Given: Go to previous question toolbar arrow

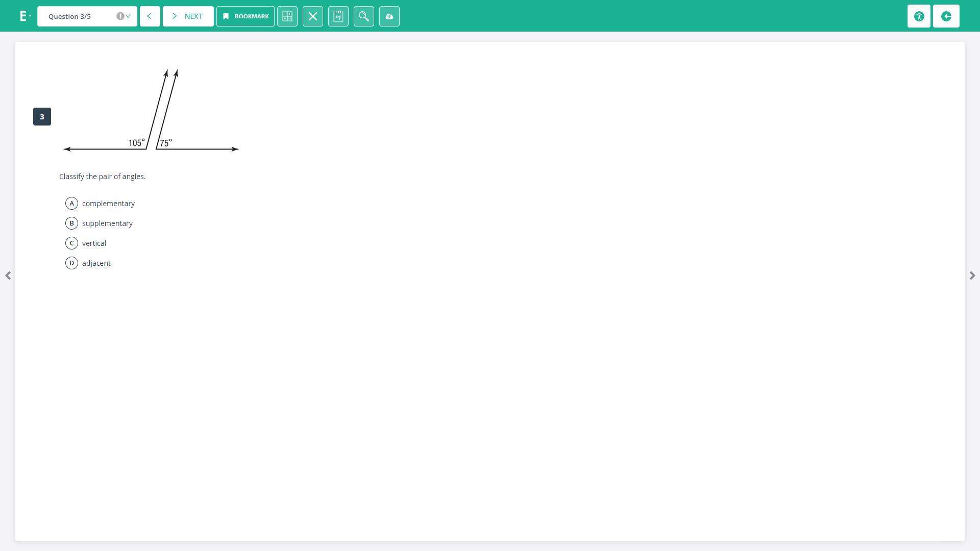Looking at the screenshot, I should [150, 16].
